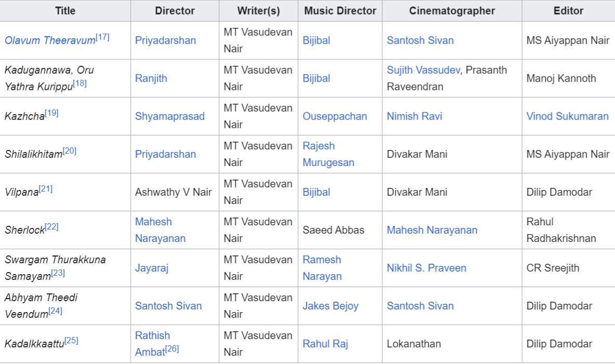Screen dimensions: 615x364
Task: Click the Music Director column header
Action: click(340, 10)
